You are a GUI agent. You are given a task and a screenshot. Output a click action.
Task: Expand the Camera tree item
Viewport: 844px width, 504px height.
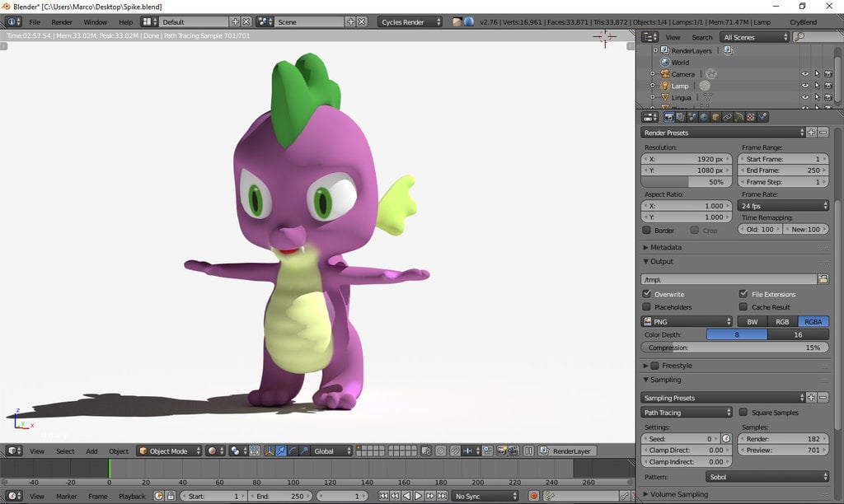pos(653,73)
